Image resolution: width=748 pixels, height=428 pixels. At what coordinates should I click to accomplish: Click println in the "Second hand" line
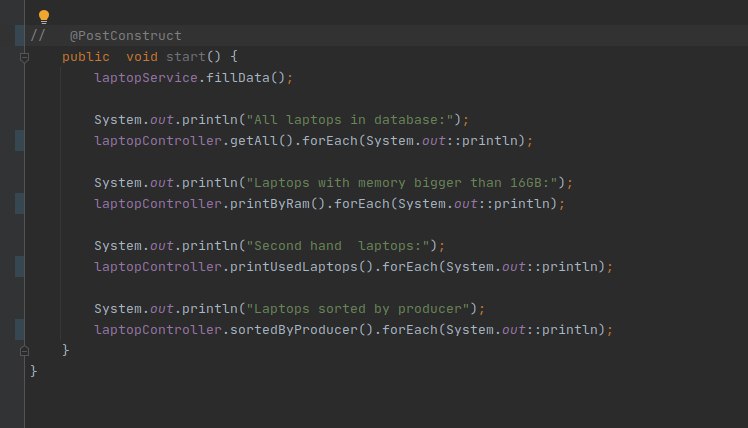point(209,246)
